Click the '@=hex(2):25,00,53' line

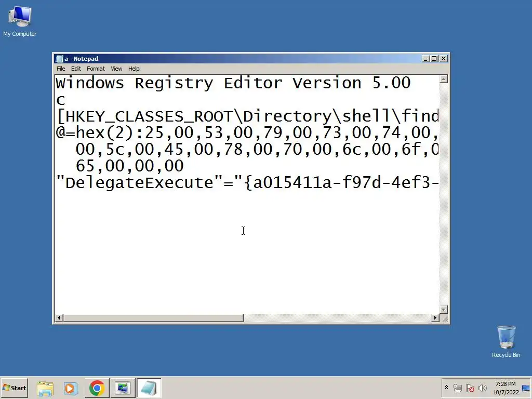click(247, 132)
